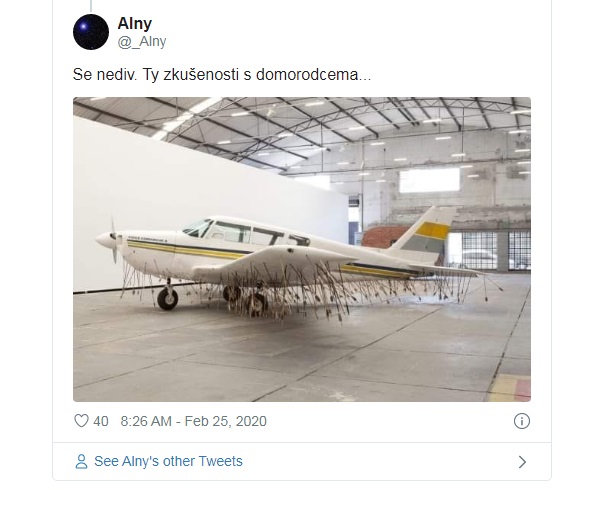This screenshot has width=608, height=505.
Task: Click the arrows hanging under the wing
Action: click(x=295, y=291)
